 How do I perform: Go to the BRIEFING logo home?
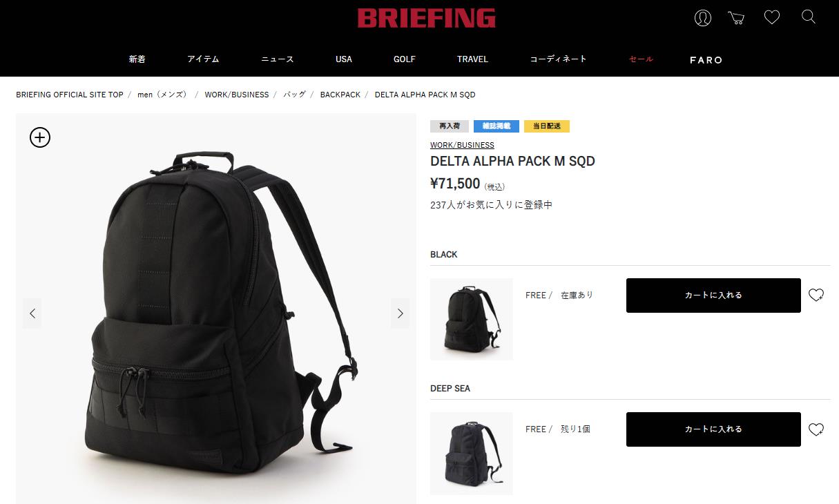pos(427,18)
